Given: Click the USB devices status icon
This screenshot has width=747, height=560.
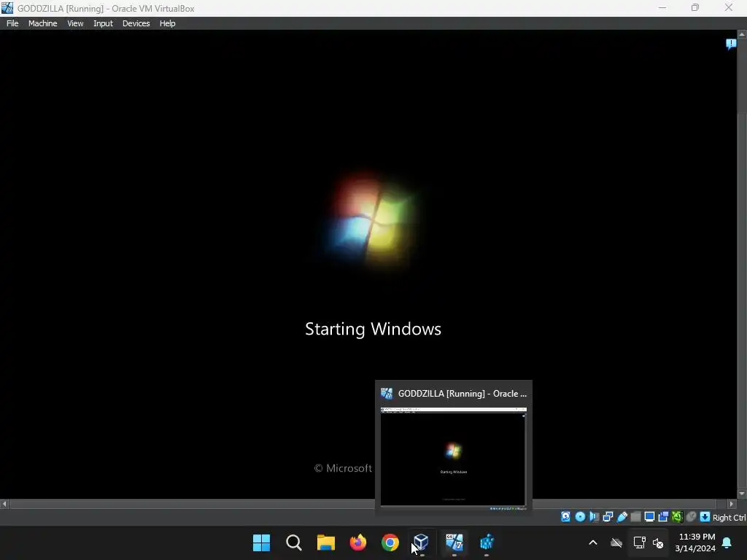Looking at the screenshot, I should tap(622, 517).
